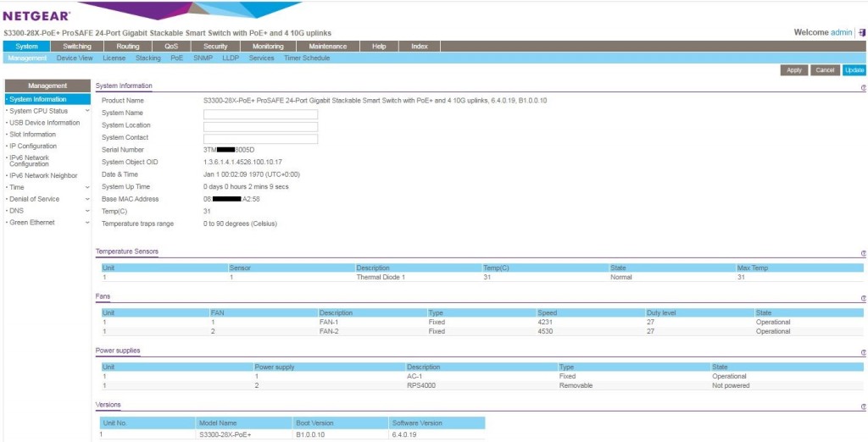Viewport: 868px width, 442px height.
Task: Open the System main tab
Action: 26,47
